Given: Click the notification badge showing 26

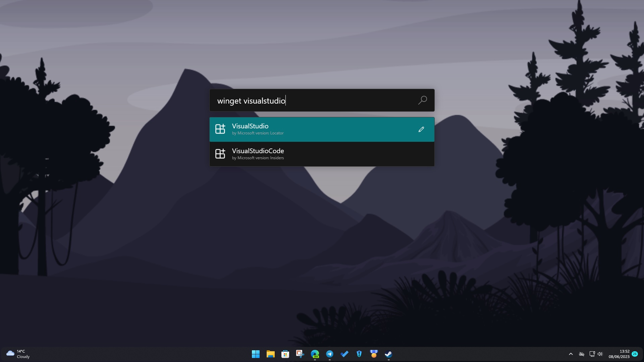Looking at the screenshot, I should tap(635, 354).
